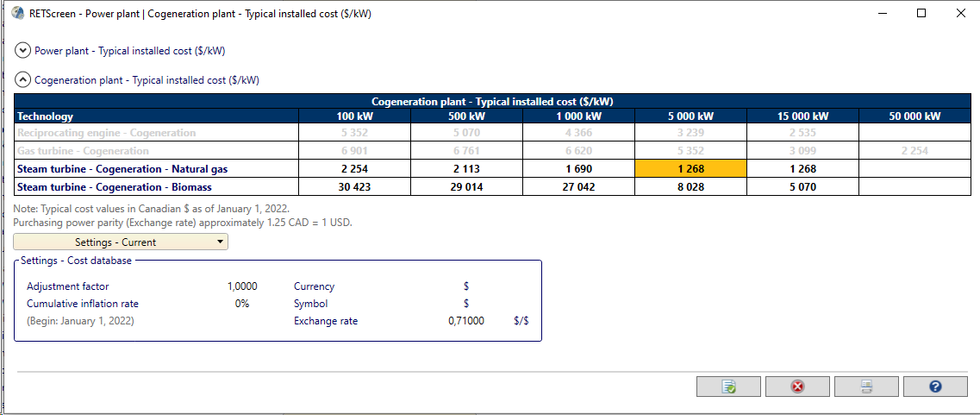Select highlighted 1 268 cell under 5 000 kW

690,168
